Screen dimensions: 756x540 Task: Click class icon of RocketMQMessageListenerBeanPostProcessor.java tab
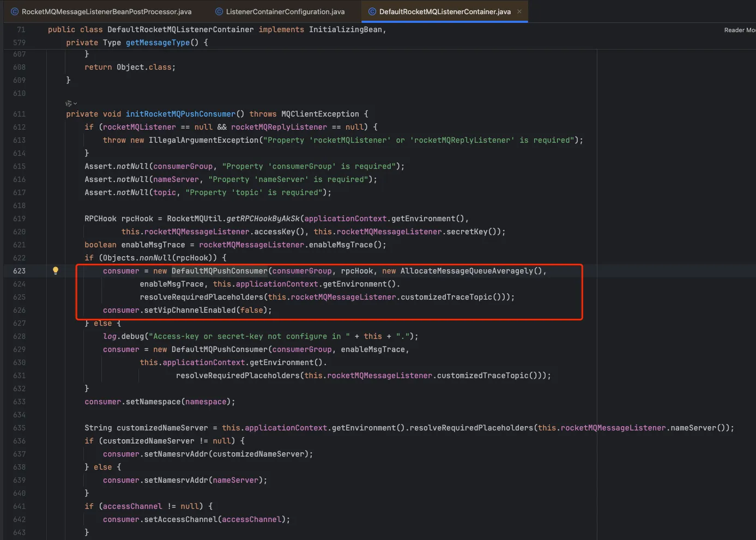[15, 11]
